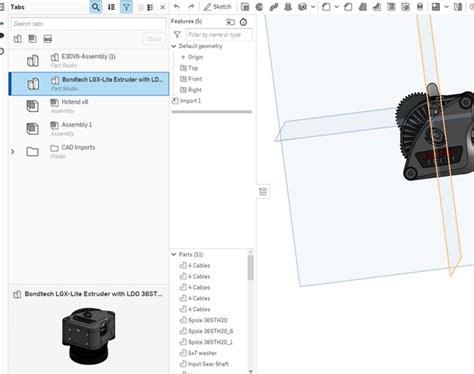
Task: Select the Input Gear Shaft part
Action: tap(204, 364)
